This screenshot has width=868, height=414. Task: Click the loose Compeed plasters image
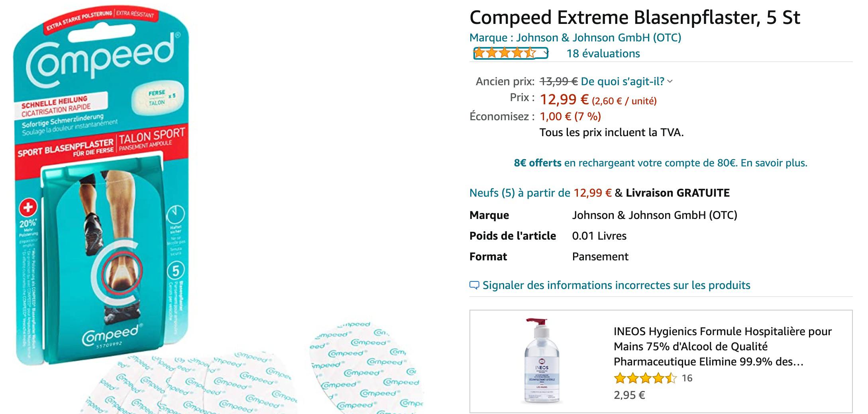coord(255,368)
